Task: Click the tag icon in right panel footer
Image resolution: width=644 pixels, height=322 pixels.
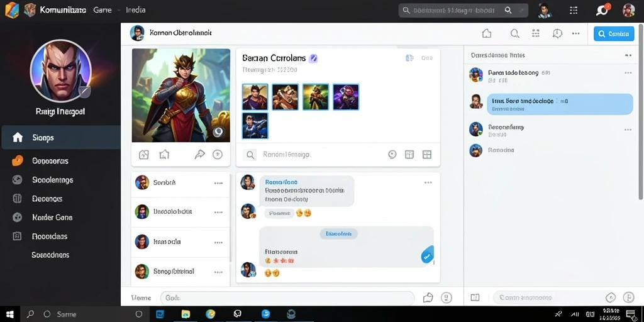Action: click(610, 297)
